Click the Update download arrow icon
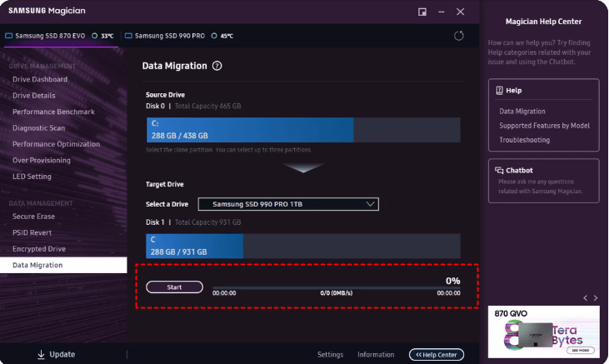 click(x=41, y=354)
